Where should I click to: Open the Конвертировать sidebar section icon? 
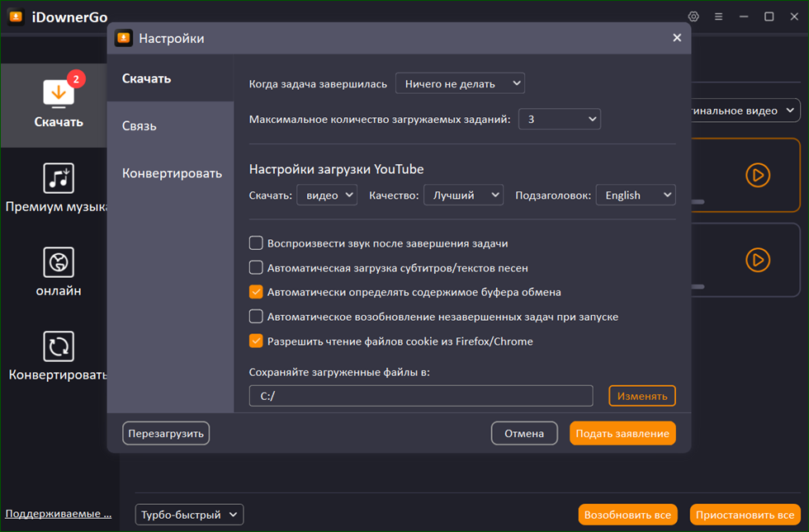[x=59, y=346]
